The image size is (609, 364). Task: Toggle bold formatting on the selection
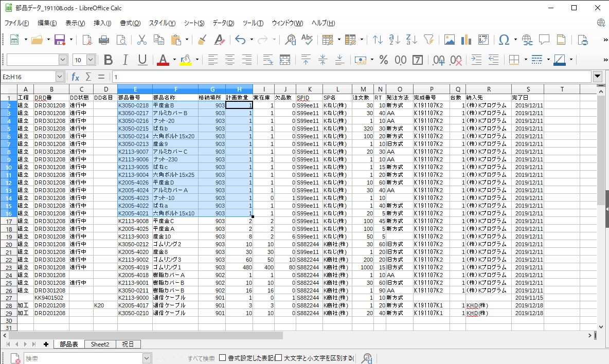tap(108, 60)
